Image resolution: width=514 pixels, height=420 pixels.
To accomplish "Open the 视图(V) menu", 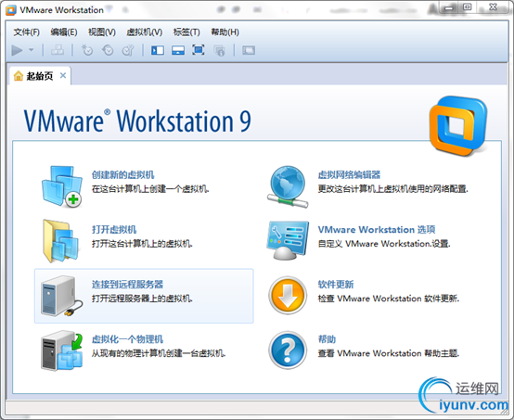I will pyautogui.click(x=102, y=32).
